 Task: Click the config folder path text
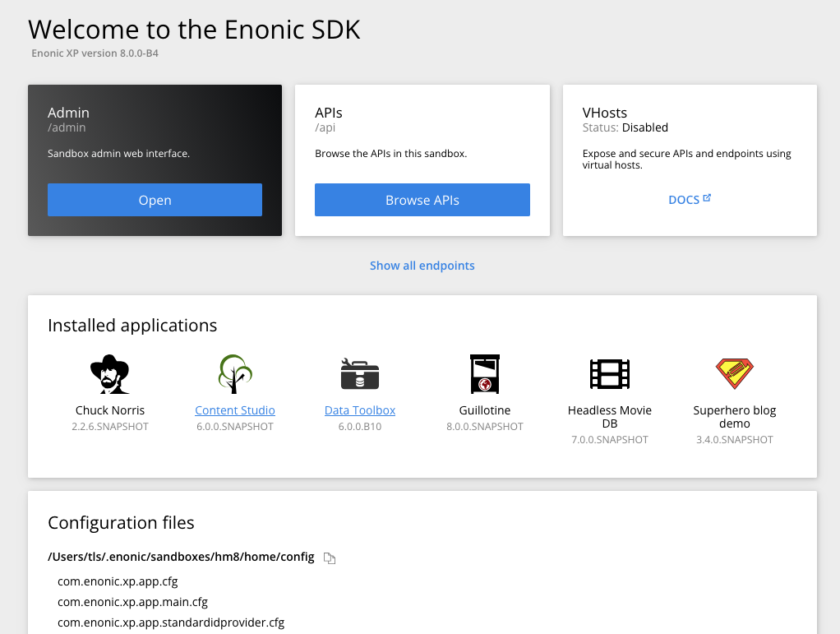tap(181, 557)
